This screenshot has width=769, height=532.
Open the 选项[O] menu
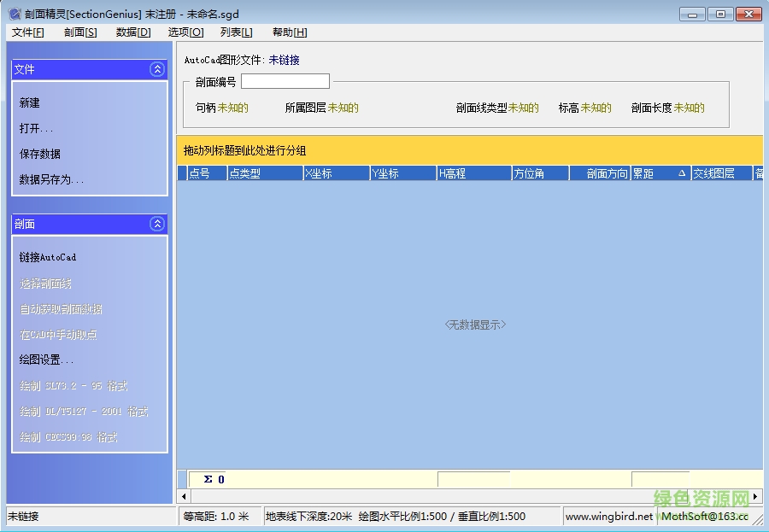[x=185, y=32]
